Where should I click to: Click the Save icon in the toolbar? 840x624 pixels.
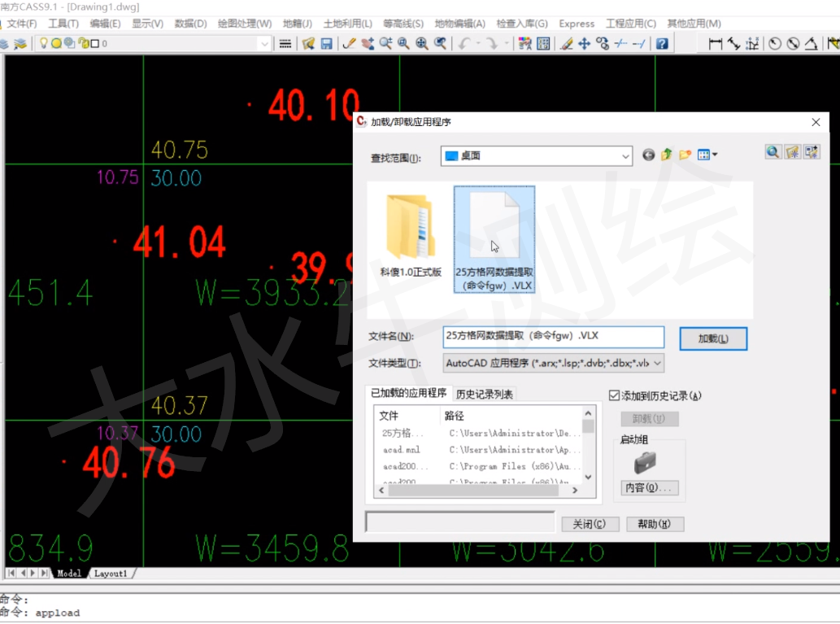point(327,44)
